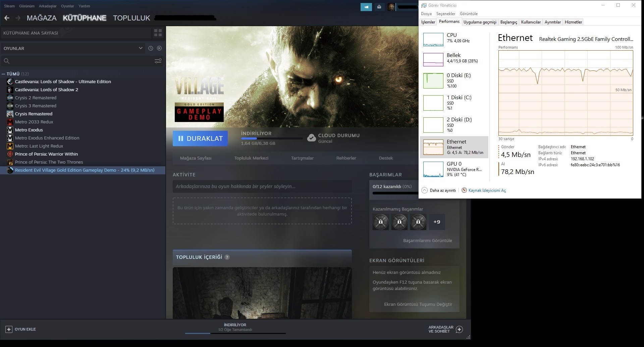
Task: Click the Steam back navigation arrow
Action: [x=7, y=18]
